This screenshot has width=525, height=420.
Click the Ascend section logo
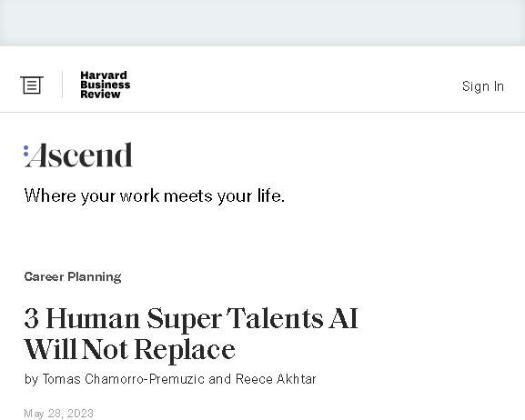78,155
